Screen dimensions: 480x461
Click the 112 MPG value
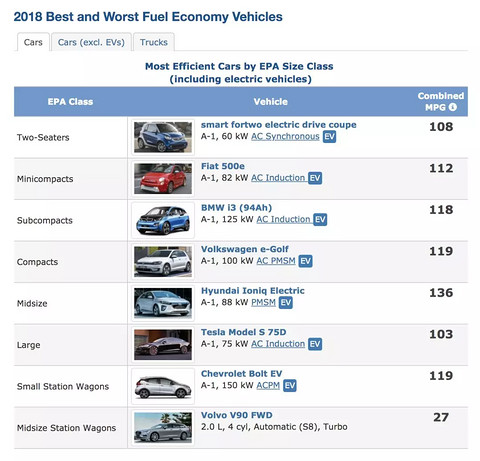point(441,168)
